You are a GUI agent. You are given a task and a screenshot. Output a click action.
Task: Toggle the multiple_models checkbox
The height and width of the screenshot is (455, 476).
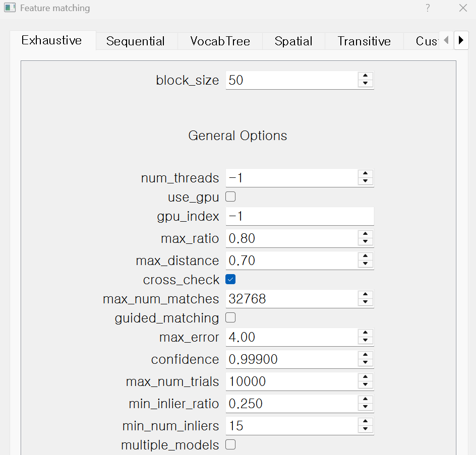(x=230, y=444)
